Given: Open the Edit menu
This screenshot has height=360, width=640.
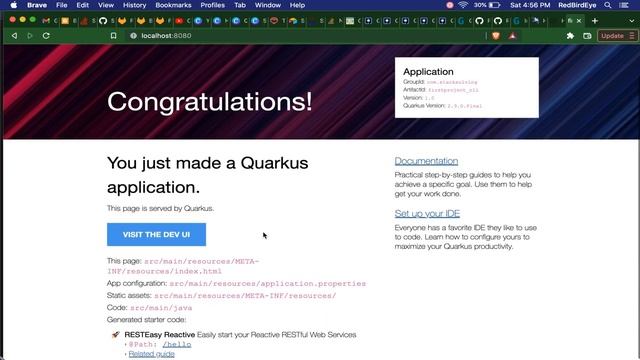Looking at the screenshot, I should click(82, 5).
